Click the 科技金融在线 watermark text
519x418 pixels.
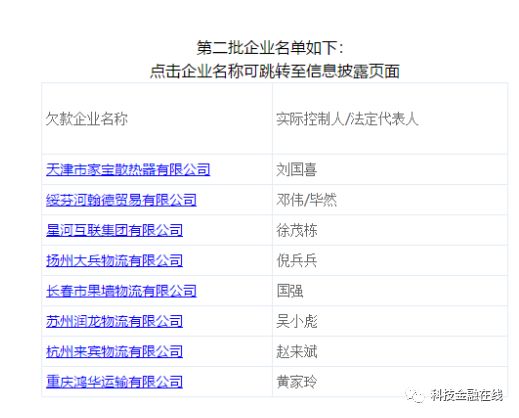click(x=466, y=395)
